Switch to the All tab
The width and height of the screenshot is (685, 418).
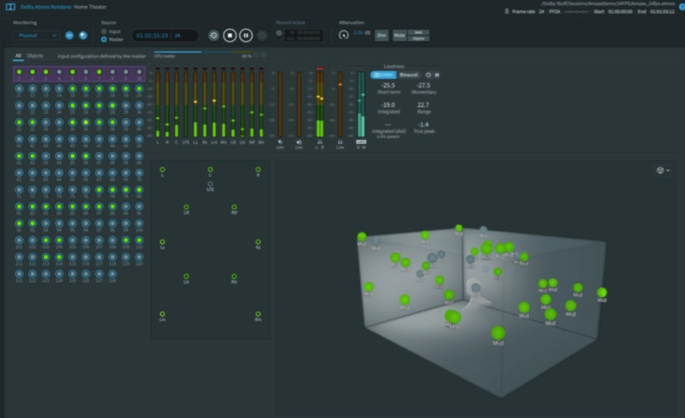(x=18, y=56)
